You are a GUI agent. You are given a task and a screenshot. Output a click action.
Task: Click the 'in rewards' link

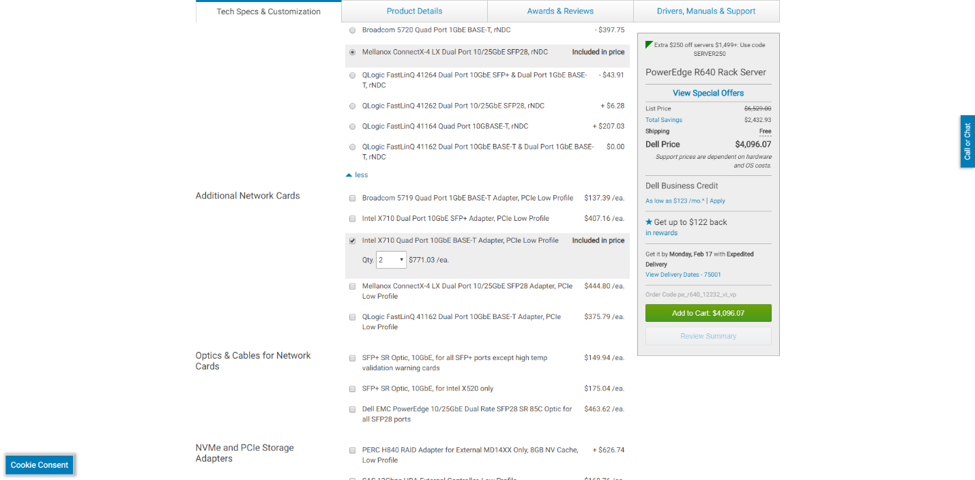661,233
